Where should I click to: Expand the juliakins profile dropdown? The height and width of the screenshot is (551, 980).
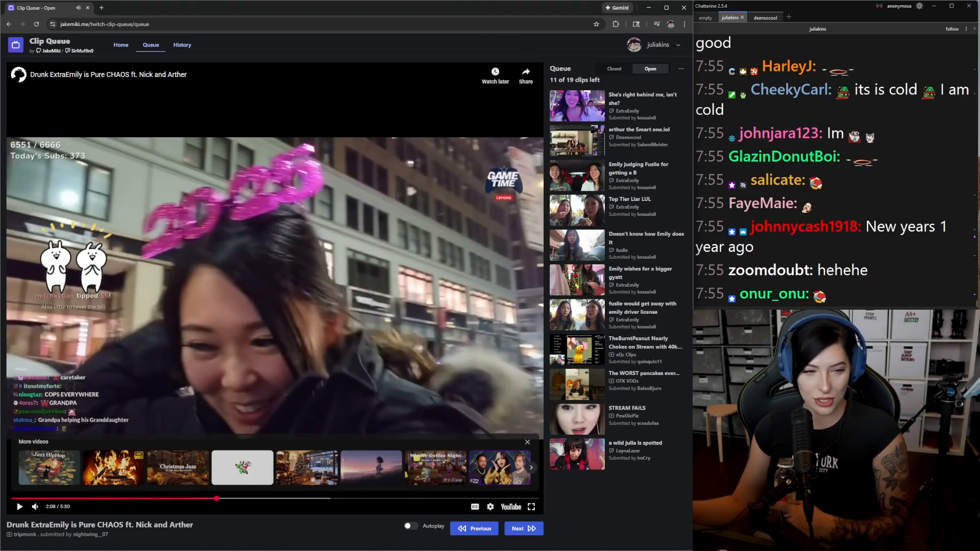click(x=678, y=45)
